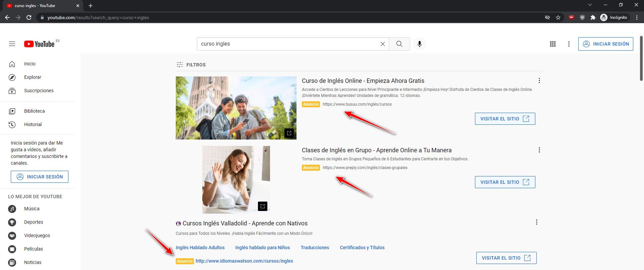Go forward with the browser forward arrow
Viewport: 644px width, 270px height.
pos(18,17)
